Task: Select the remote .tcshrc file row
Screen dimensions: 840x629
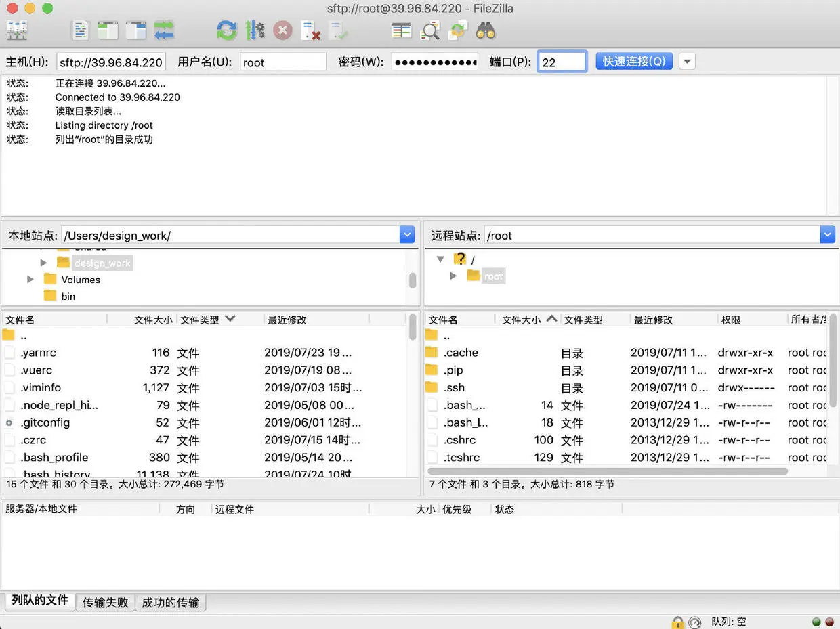Action: tap(627, 458)
